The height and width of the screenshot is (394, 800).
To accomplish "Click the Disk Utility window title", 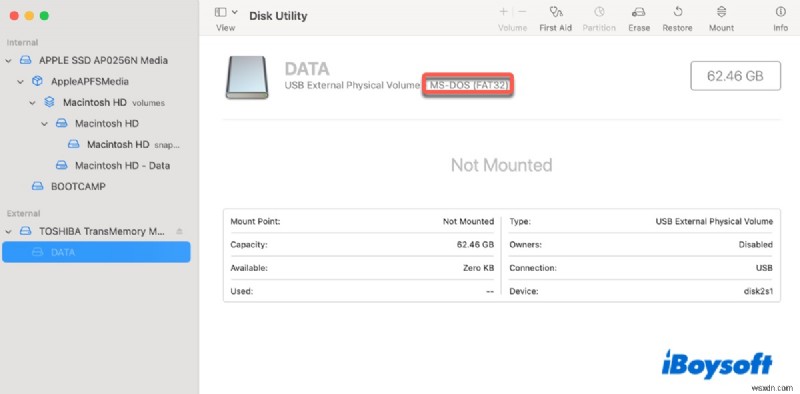I will 278,16.
